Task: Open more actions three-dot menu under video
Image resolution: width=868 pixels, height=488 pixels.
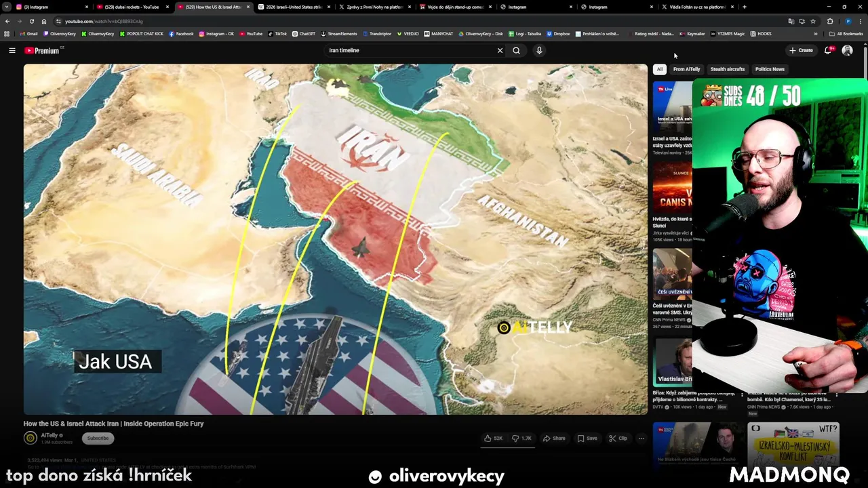Action: point(641,438)
